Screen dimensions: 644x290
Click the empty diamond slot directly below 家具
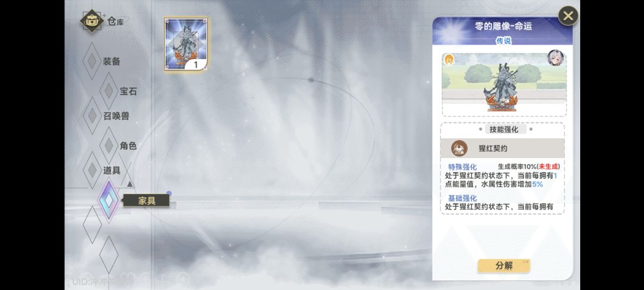click(x=92, y=225)
